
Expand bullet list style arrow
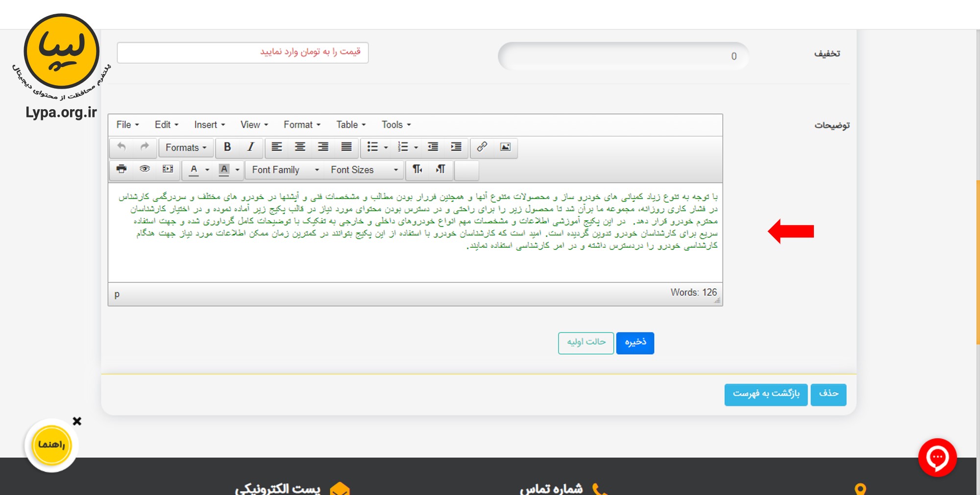coord(386,147)
